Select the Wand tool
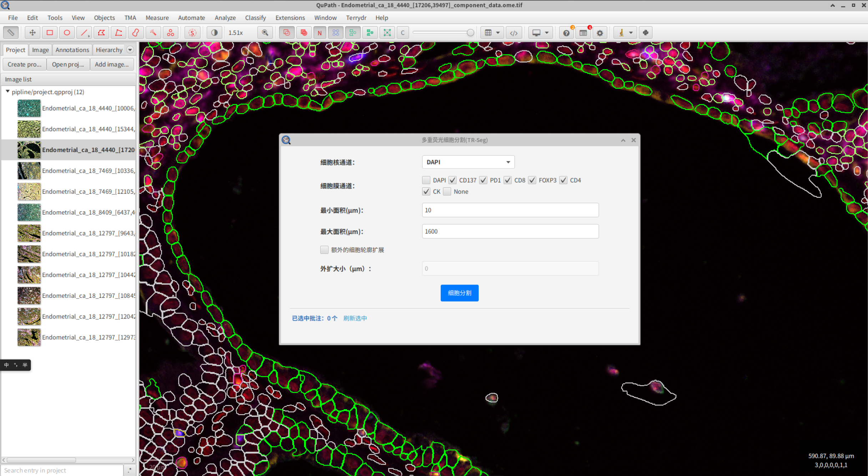This screenshot has width=868, height=476. tap(153, 33)
